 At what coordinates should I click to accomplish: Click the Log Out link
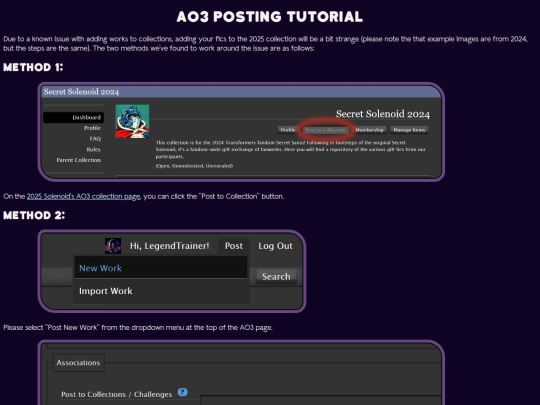[x=275, y=246]
